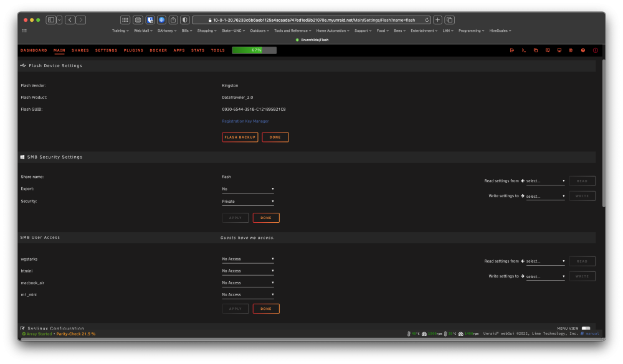Image resolution: width=623 pixels, height=364 pixels.
Task: Reload the page via Safari refresh icon
Action: coord(427,20)
